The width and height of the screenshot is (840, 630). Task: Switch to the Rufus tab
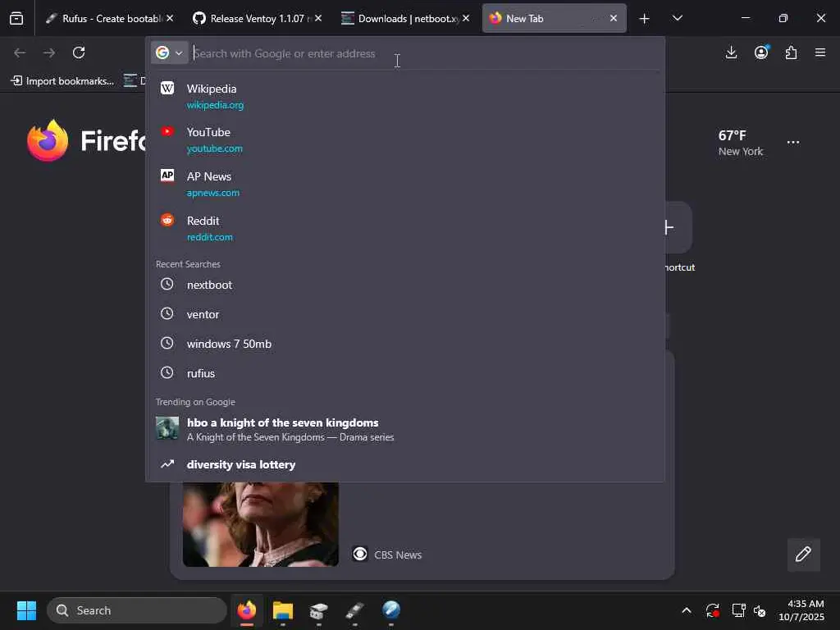pyautogui.click(x=109, y=18)
